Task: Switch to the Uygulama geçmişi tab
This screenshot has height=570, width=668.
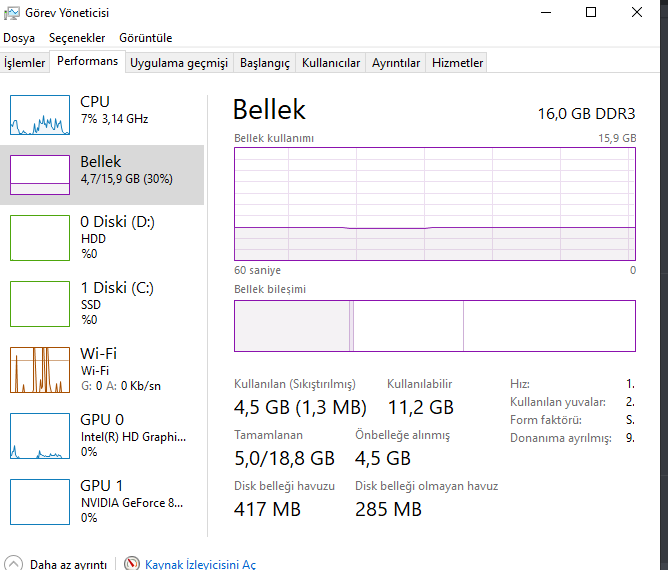Action: pos(179,63)
